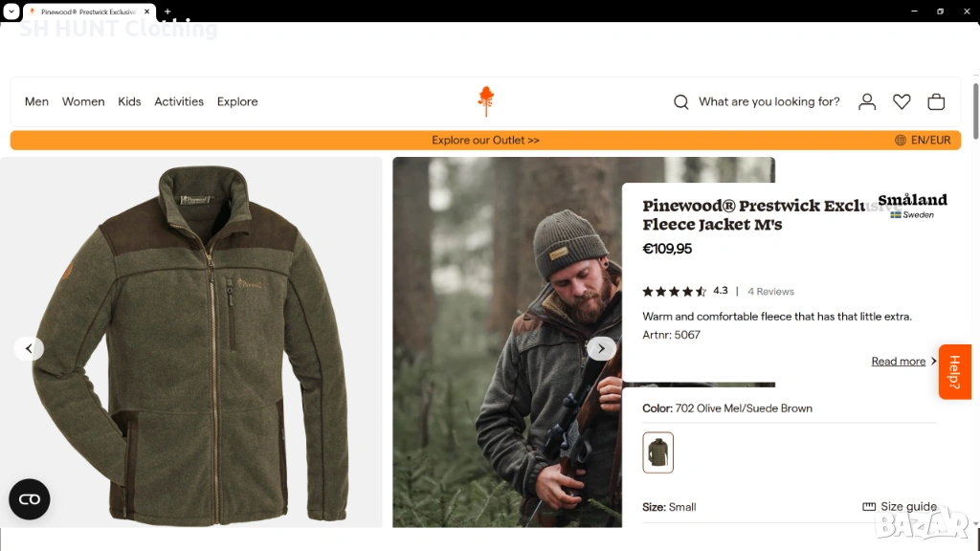This screenshot has height=551, width=980.
Task: Open the Size guide link
Action: click(x=900, y=507)
